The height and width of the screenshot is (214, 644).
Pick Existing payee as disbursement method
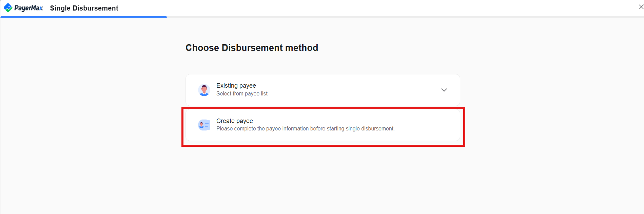click(322, 90)
